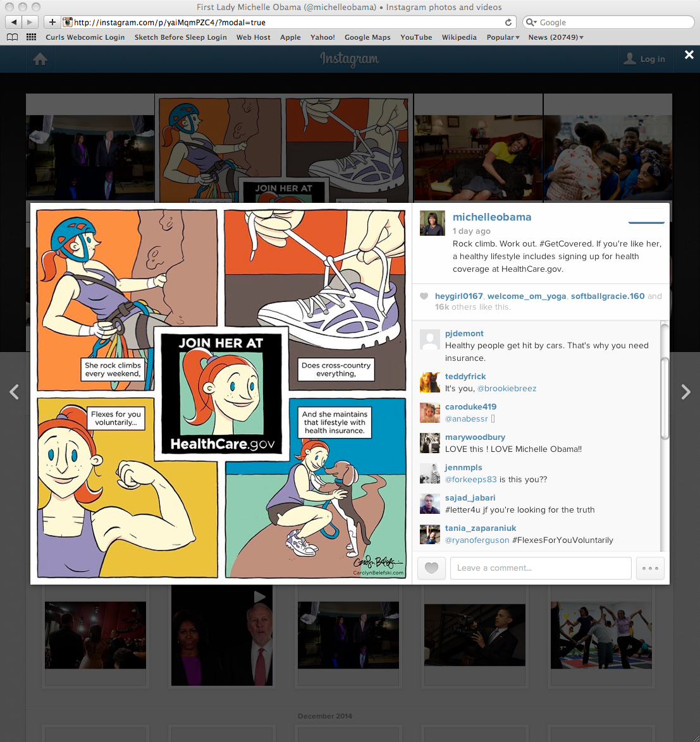Click pjdemont comment avatar
The width and height of the screenshot is (700, 742).
(430, 340)
